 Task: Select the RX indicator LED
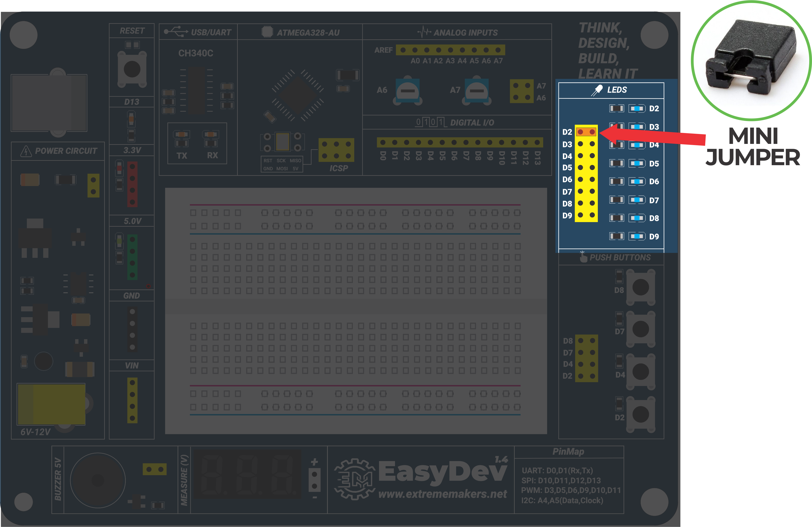coord(210,134)
